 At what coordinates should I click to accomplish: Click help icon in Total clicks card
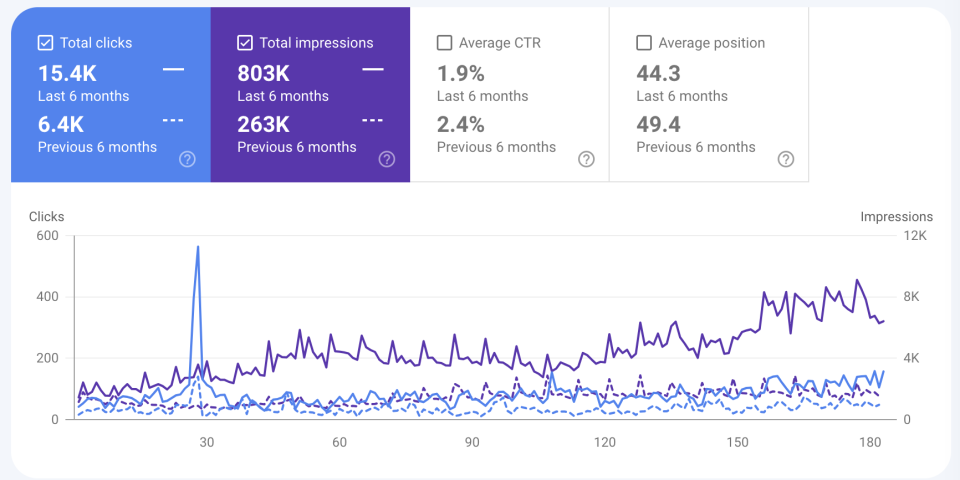(x=187, y=159)
